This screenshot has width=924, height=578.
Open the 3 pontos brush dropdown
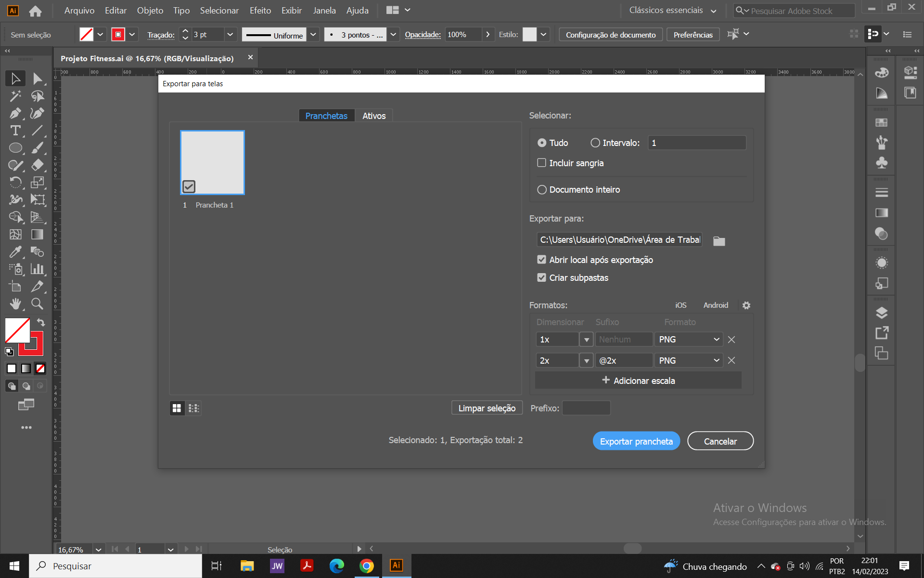tap(393, 35)
